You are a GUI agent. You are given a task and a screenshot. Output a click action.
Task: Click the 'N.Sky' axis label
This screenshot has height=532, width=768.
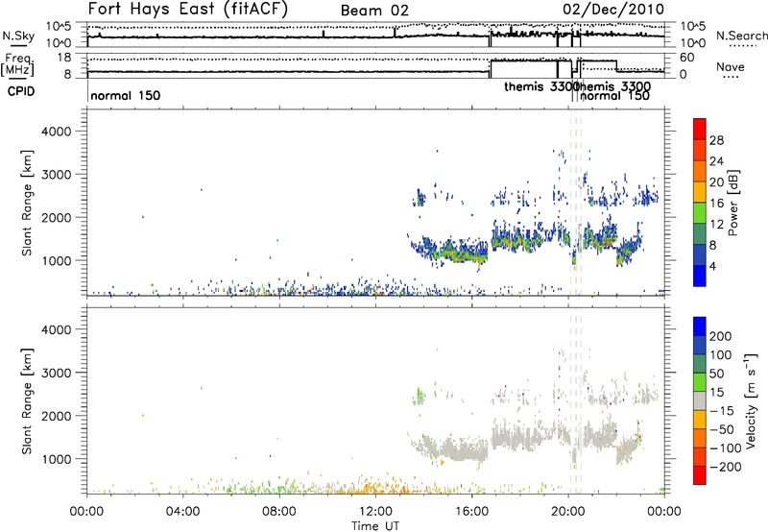18,36
